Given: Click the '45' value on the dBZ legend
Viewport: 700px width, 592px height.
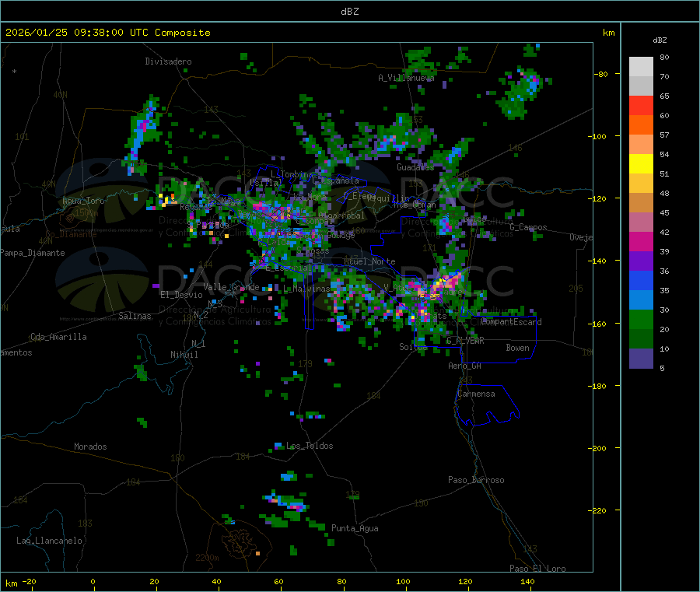Looking at the screenshot, I should 664,212.
